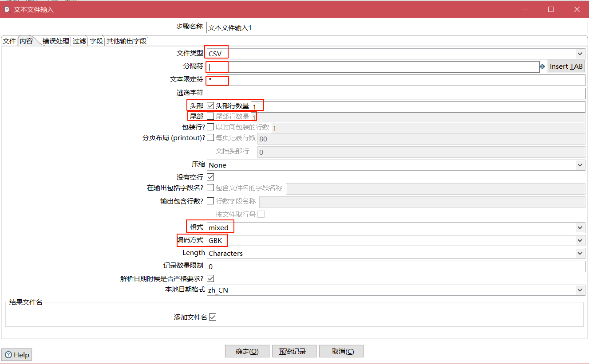Confirm with the 确定(O) button
This screenshot has width=589, height=364.
click(x=247, y=351)
